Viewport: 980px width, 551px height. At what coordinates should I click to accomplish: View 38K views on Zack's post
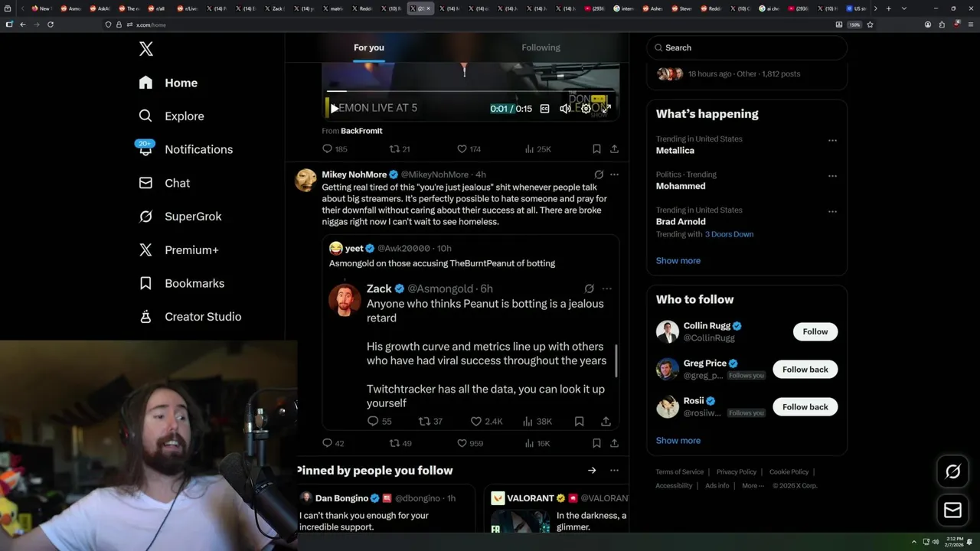click(537, 422)
